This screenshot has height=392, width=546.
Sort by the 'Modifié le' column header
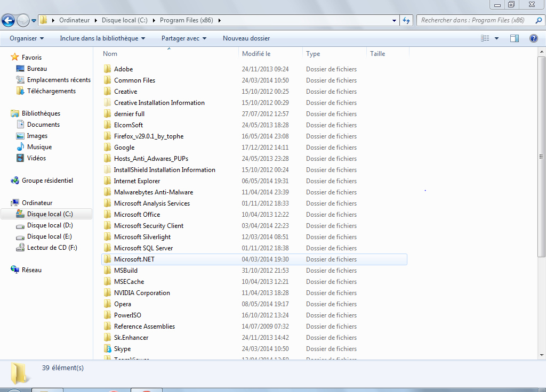270,54
